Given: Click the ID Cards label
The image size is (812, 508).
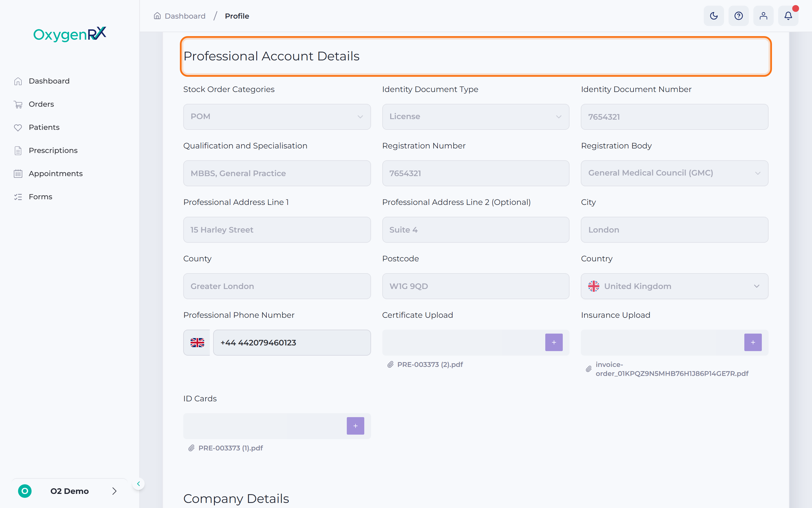Looking at the screenshot, I should pos(200,398).
